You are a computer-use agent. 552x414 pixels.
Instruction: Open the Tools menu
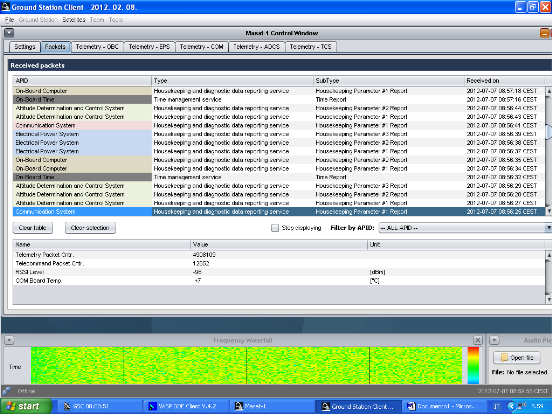point(115,20)
